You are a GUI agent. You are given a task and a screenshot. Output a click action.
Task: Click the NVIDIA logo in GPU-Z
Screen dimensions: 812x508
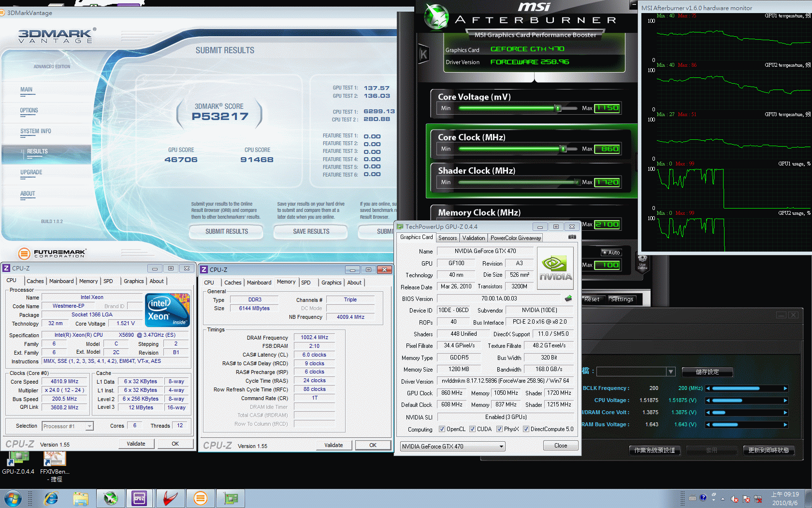pos(555,269)
